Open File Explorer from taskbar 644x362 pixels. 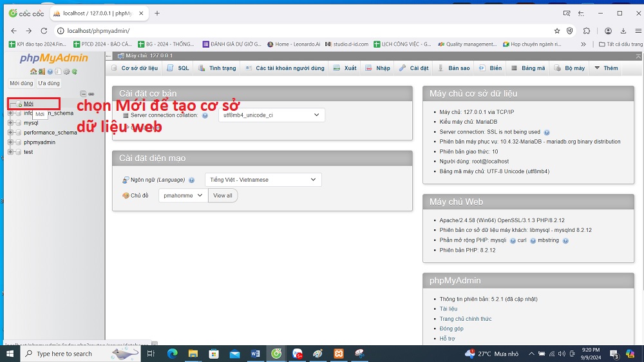pyautogui.click(x=193, y=354)
